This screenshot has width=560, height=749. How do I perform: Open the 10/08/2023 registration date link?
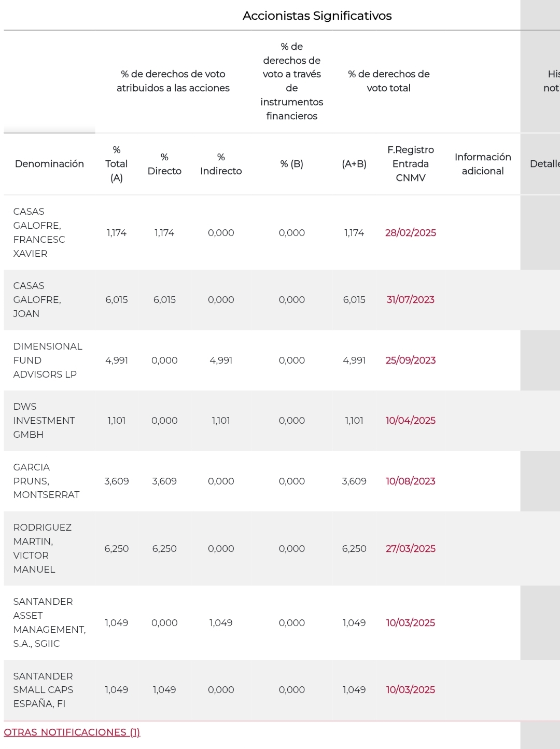point(410,481)
